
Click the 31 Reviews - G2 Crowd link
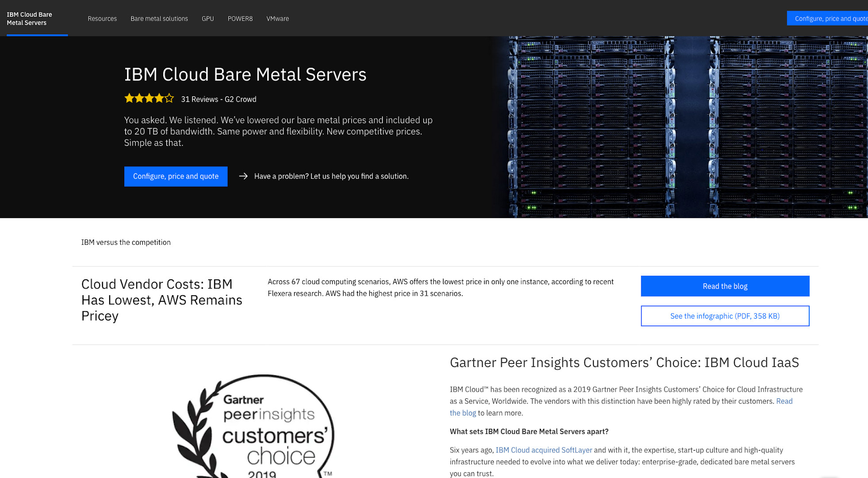pyautogui.click(x=218, y=99)
